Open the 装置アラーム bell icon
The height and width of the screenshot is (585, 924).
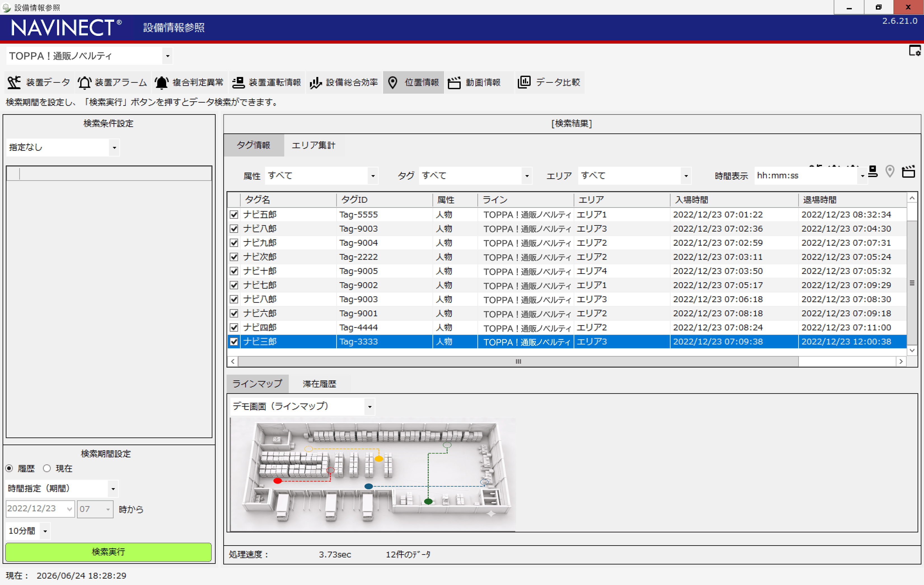[84, 83]
